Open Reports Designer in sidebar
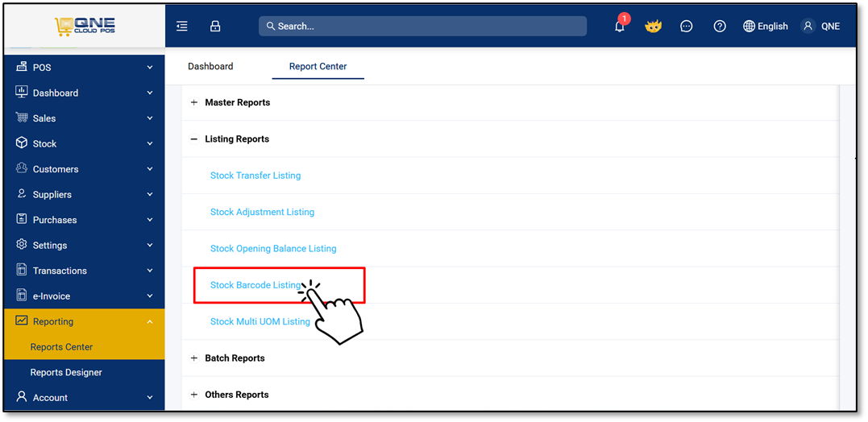The image size is (868, 422). click(66, 372)
